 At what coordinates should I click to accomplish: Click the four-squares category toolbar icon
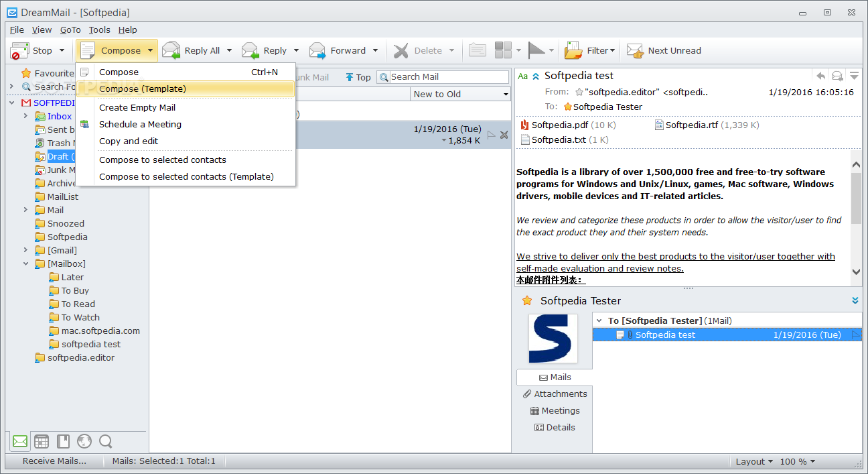pos(503,50)
